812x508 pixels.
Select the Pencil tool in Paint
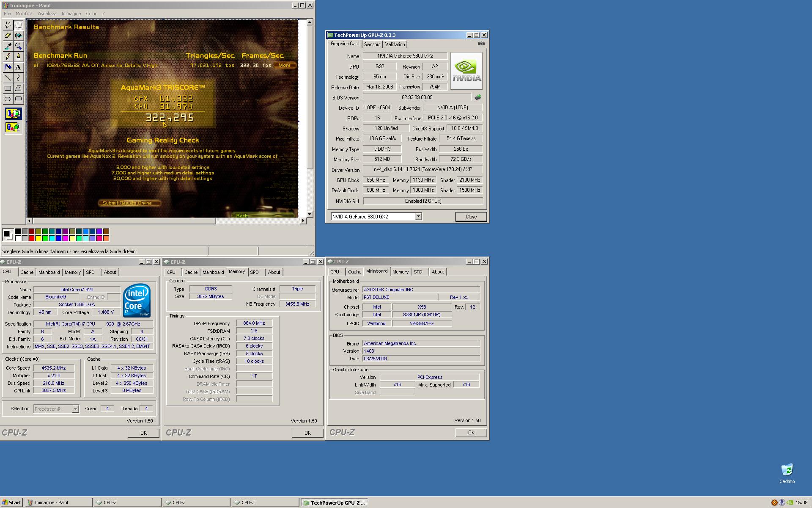pyautogui.click(x=8, y=56)
